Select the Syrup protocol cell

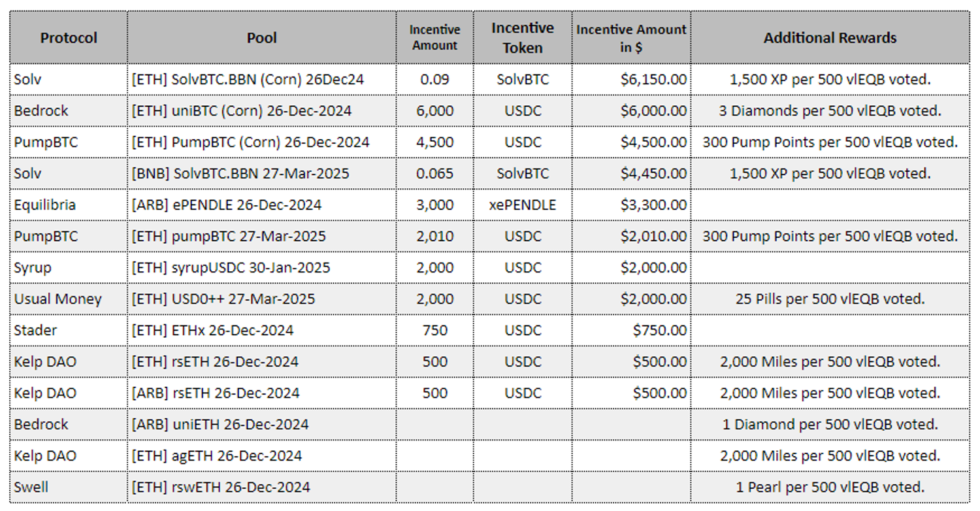click(x=33, y=267)
